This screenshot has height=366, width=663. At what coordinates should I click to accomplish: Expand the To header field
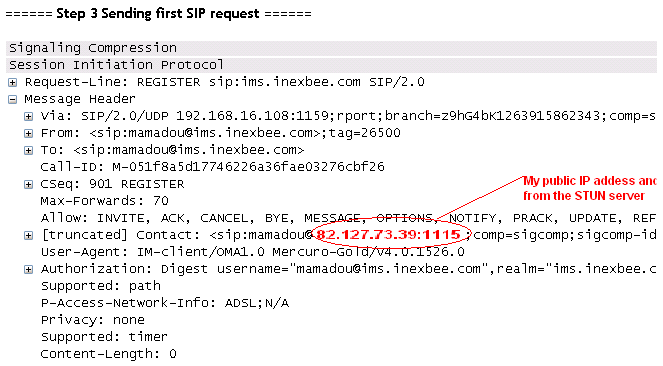coord(28,150)
